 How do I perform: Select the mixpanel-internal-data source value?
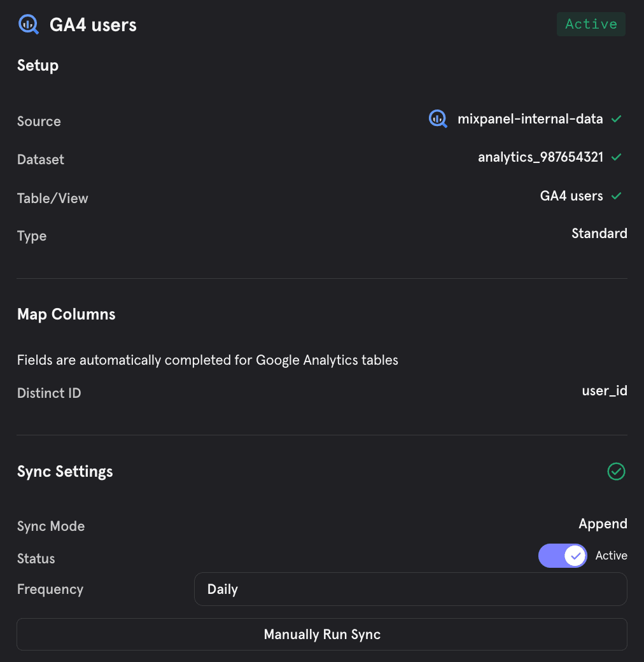[530, 119]
